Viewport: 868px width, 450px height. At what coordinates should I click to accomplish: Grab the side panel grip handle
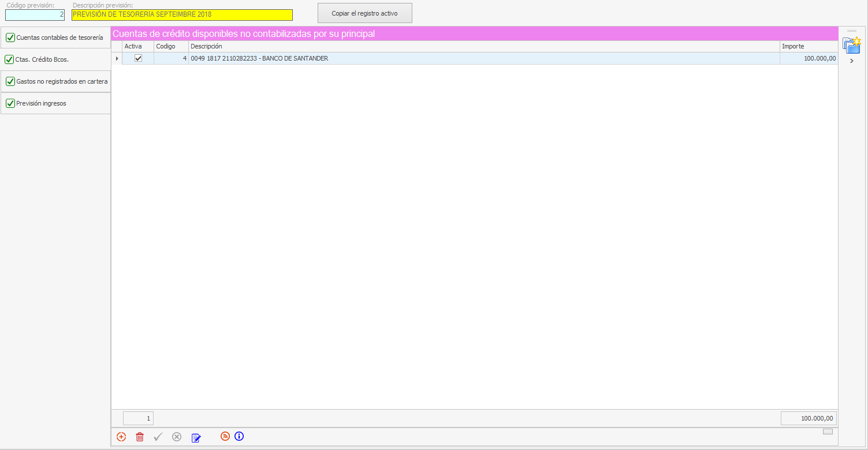pos(852,31)
